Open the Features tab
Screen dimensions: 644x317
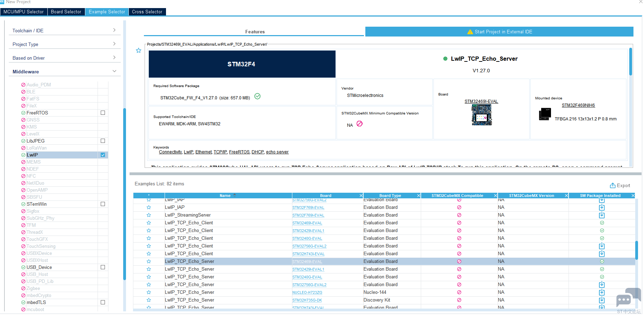pos(255,32)
